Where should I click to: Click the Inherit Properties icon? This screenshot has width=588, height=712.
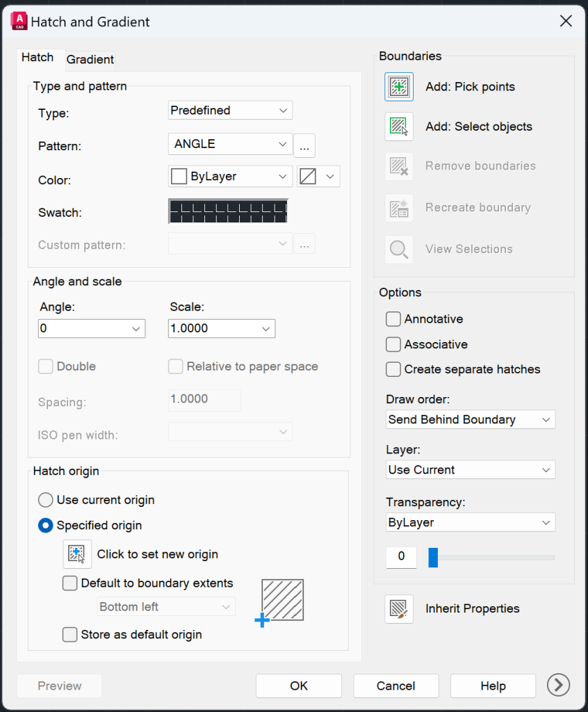tap(398, 608)
